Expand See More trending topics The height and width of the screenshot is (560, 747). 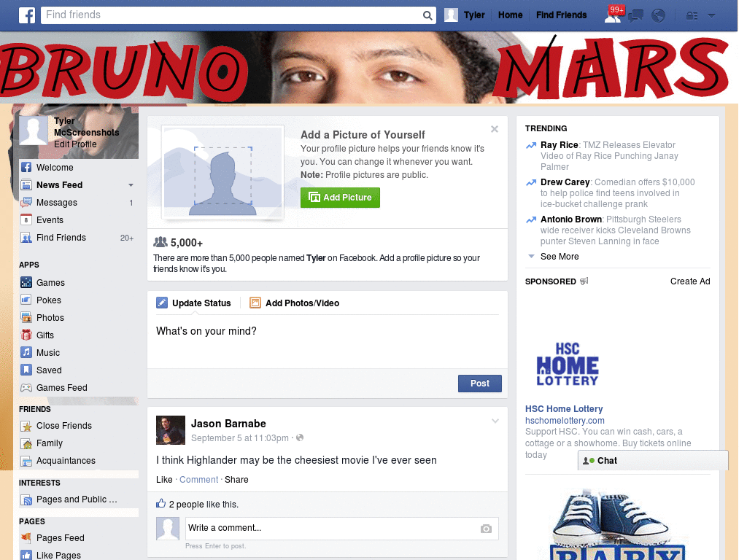(560, 257)
